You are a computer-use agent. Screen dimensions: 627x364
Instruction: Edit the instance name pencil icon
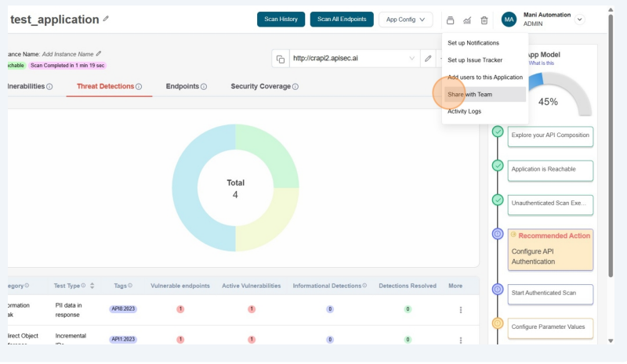pos(99,54)
